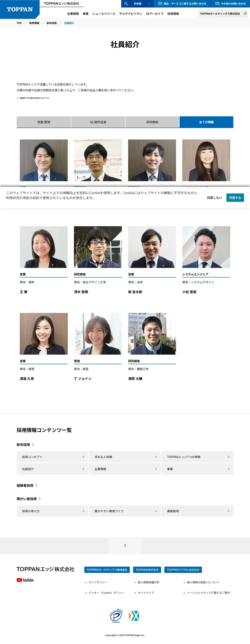Image resolution: width=250 pixels, height=644 pixels.
Task: Open 濱西 大輔's profile photo
Action: 152,334
